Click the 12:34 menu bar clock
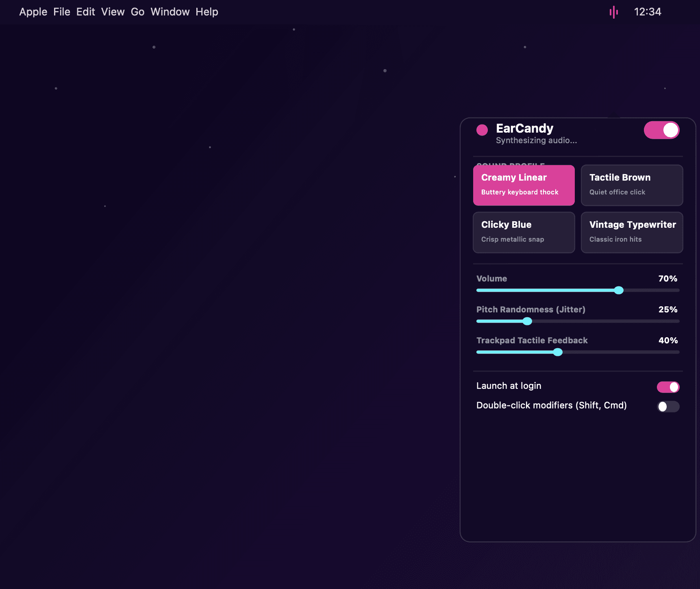Screen dimensions: 700x589 coord(648,12)
